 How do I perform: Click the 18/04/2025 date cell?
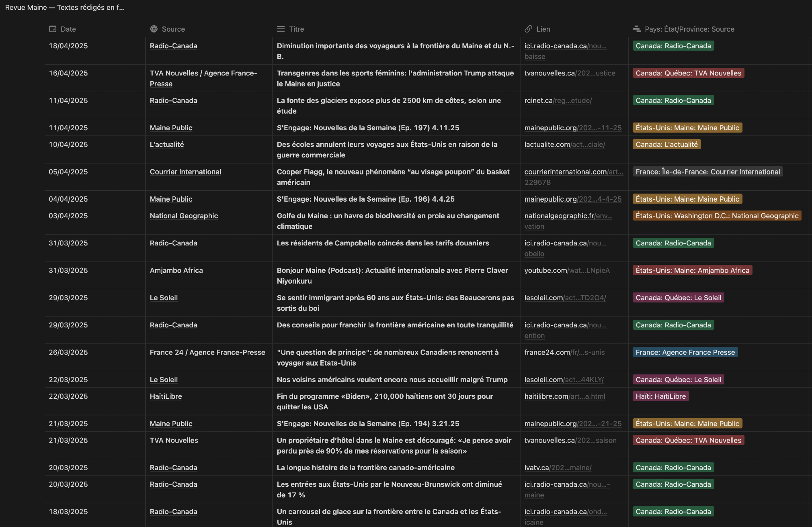[x=68, y=46]
